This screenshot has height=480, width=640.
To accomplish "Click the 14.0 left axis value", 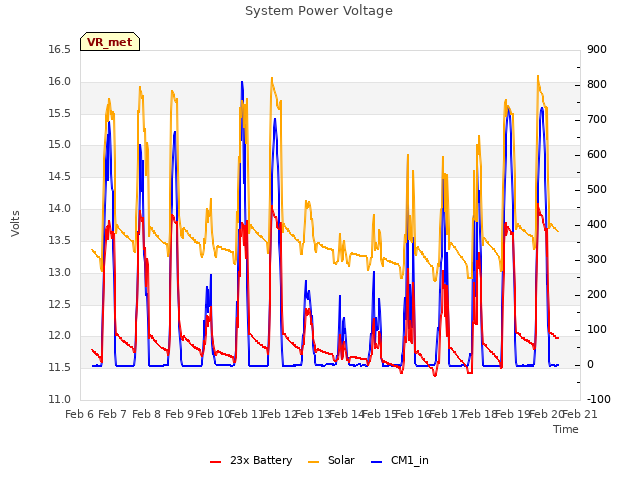I will pos(60,209).
